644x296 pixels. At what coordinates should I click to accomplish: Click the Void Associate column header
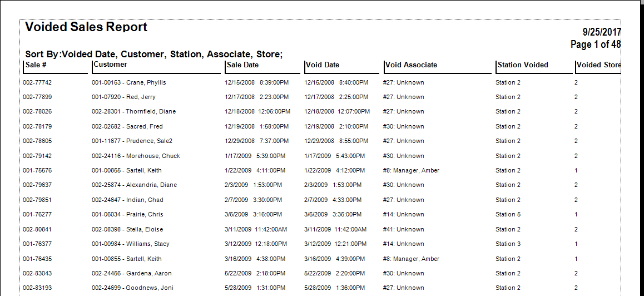click(x=411, y=65)
